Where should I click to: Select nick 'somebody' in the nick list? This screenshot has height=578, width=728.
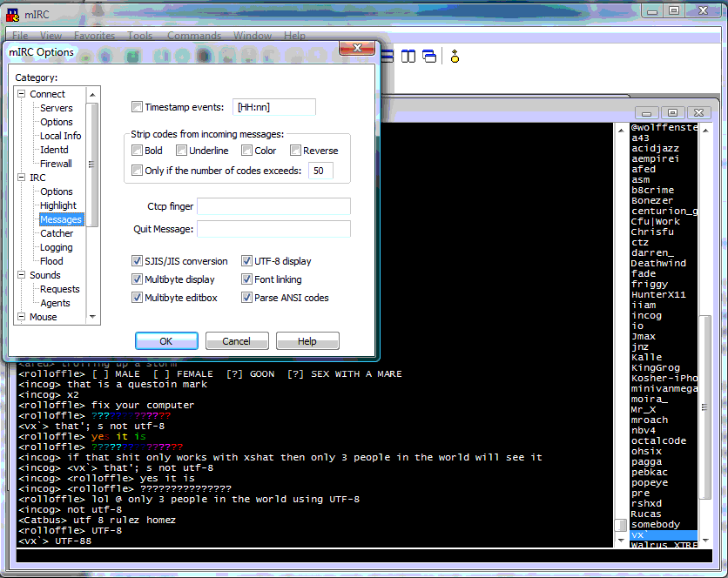655,524
